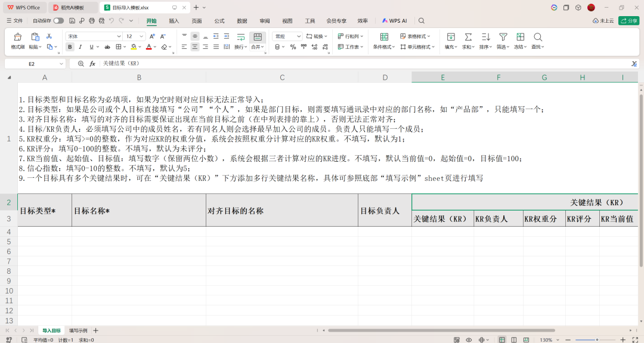644x343 pixels.
Task: Click the Filter (筛选) funnel icon
Action: pos(503,37)
